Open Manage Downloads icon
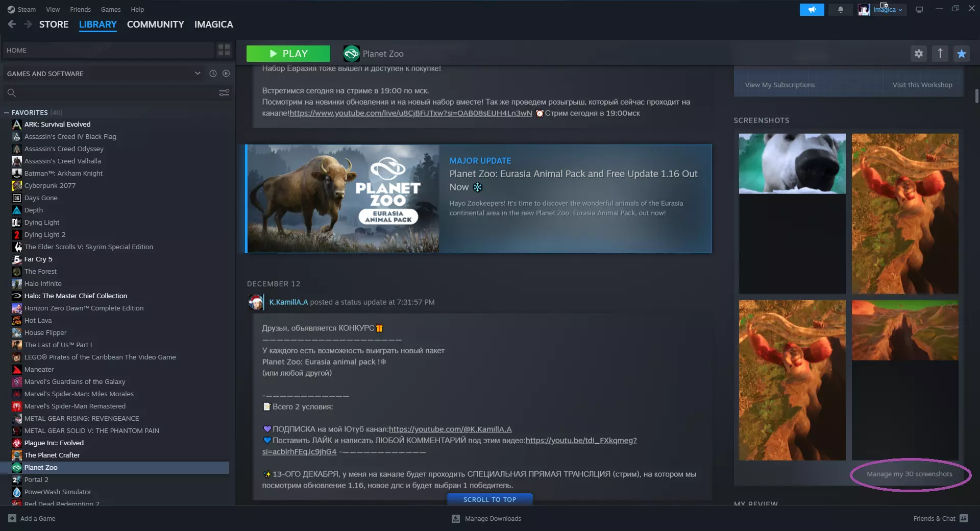The height and width of the screenshot is (531, 980). [456, 518]
